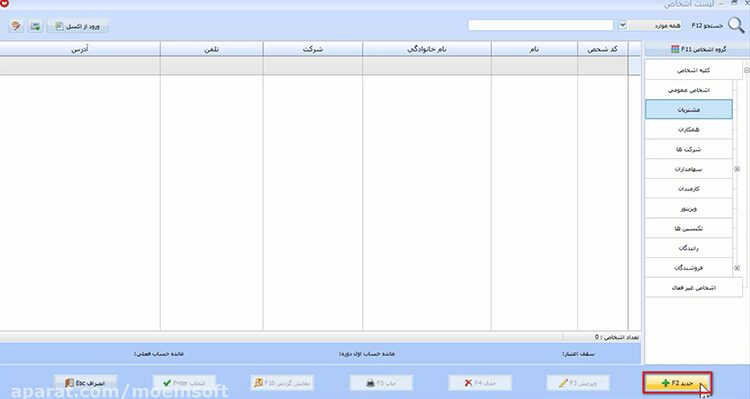Click the انصراف Esc cancel button
Screen dimensions: 750x399
point(85,383)
